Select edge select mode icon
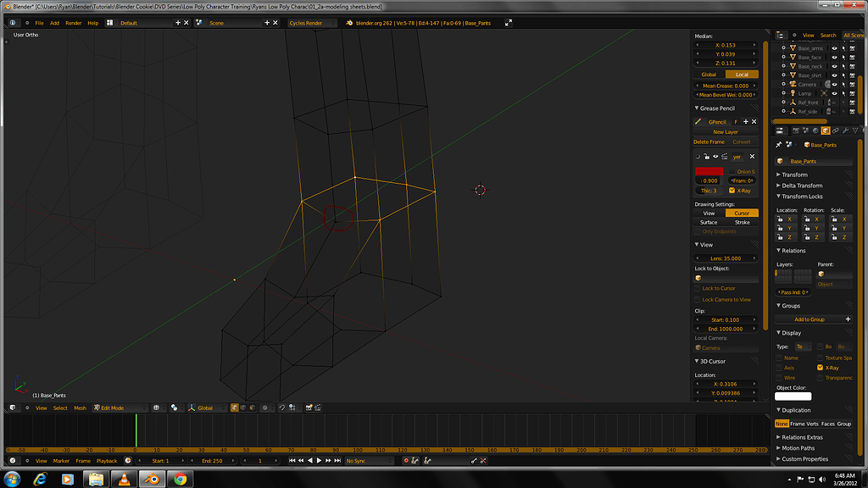 pyautogui.click(x=243, y=408)
